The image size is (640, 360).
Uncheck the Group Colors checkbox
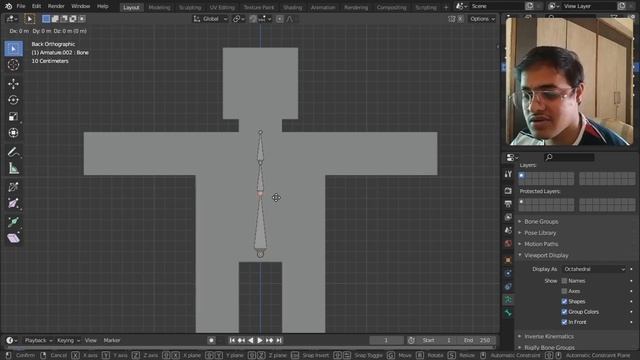click(564, 312)
